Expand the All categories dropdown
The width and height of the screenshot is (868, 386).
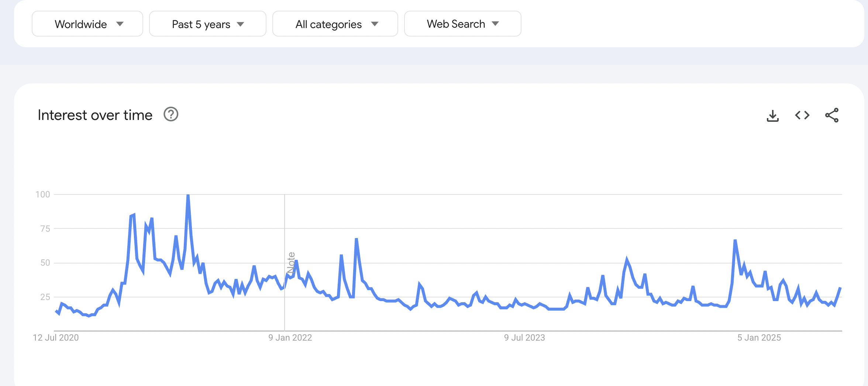click(x=335, y=24)
